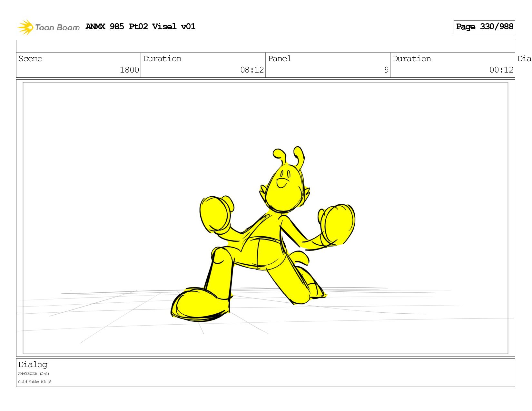Click scene number '1800'
532x411 pixels.
(x=129, y=70)
